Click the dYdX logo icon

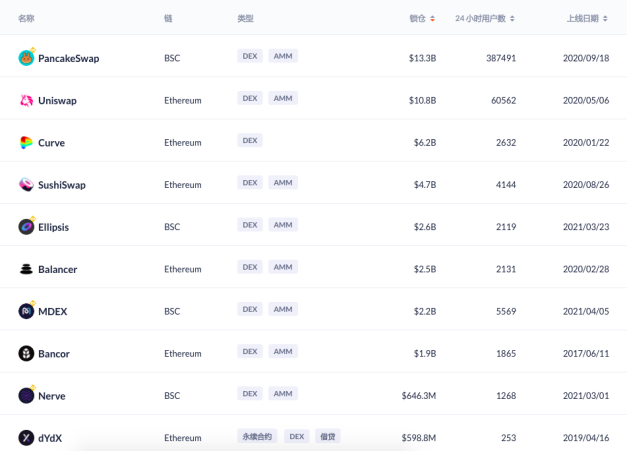26,437
